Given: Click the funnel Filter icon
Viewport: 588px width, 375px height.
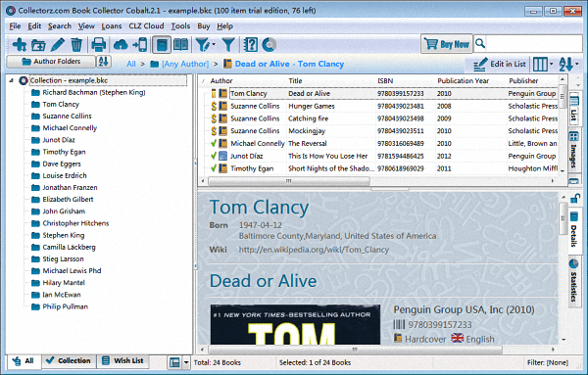Looking at the screenshot, I should coord(228,45).
